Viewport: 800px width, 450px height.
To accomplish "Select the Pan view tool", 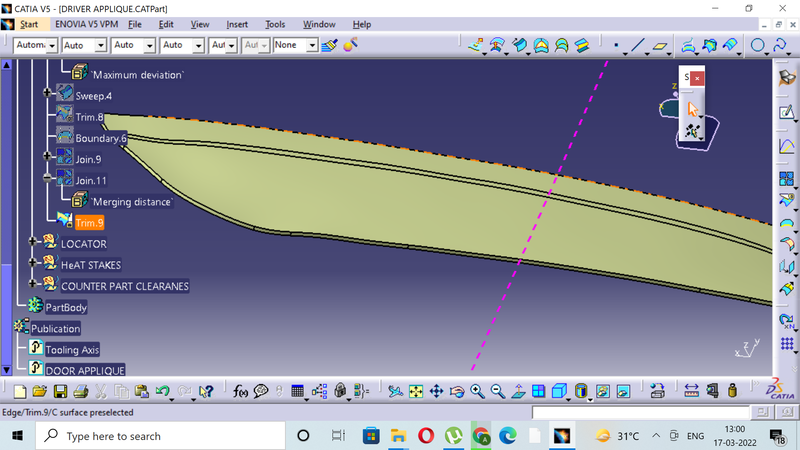I will click(437, 391).
